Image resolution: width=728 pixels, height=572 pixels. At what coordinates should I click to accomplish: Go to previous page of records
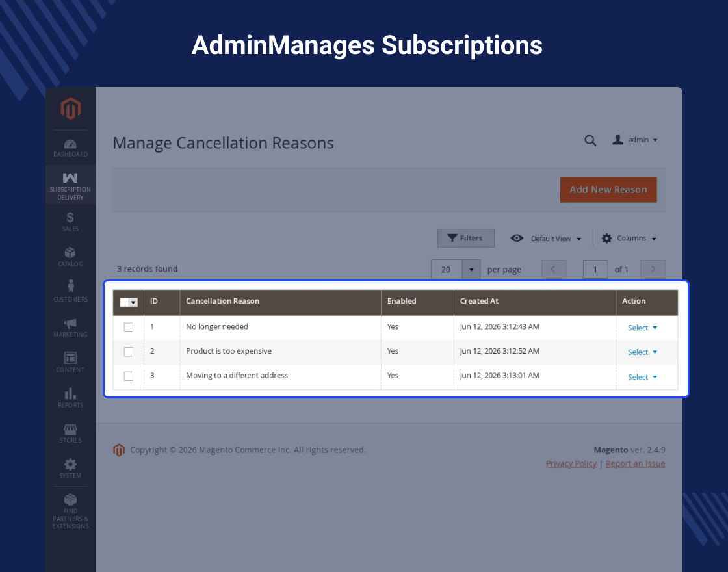[553, 269]
